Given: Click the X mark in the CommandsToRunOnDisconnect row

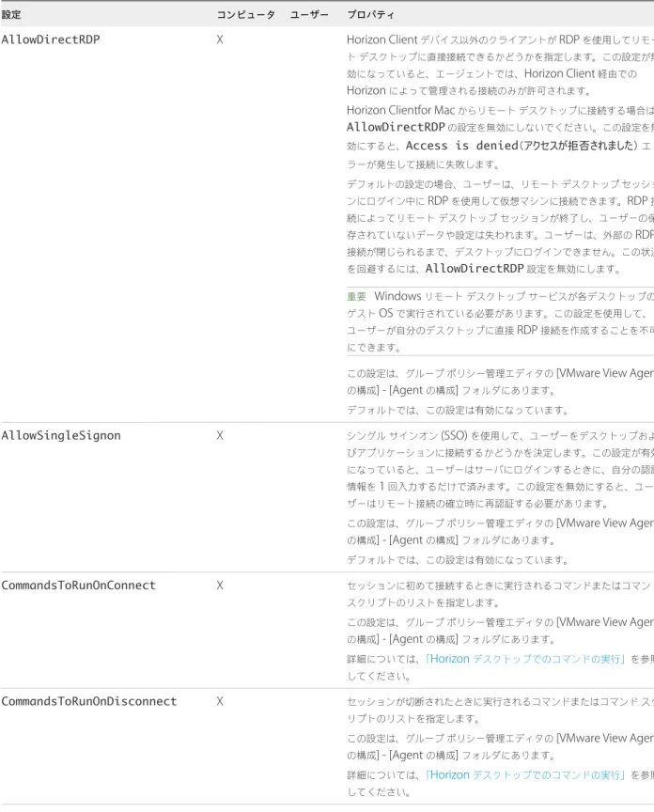Looking at the screenshot, I should point(220,701).
